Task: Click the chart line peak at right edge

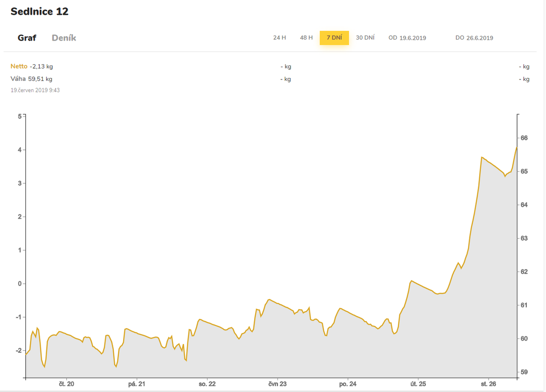Action: tap(517, 147)
